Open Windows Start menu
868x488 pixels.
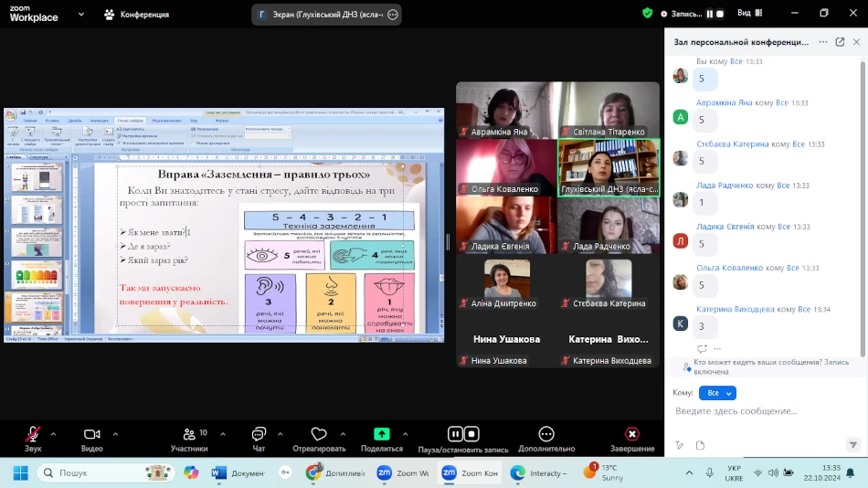point(20,473)
